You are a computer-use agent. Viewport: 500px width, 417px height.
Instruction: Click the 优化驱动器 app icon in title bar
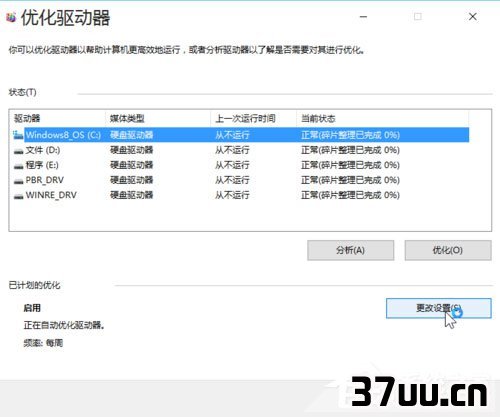(x=11, y=18)
